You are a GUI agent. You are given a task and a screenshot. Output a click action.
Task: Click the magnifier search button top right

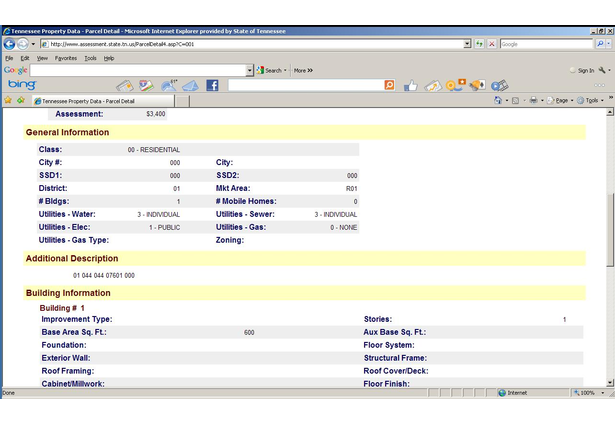coord(600,44)
